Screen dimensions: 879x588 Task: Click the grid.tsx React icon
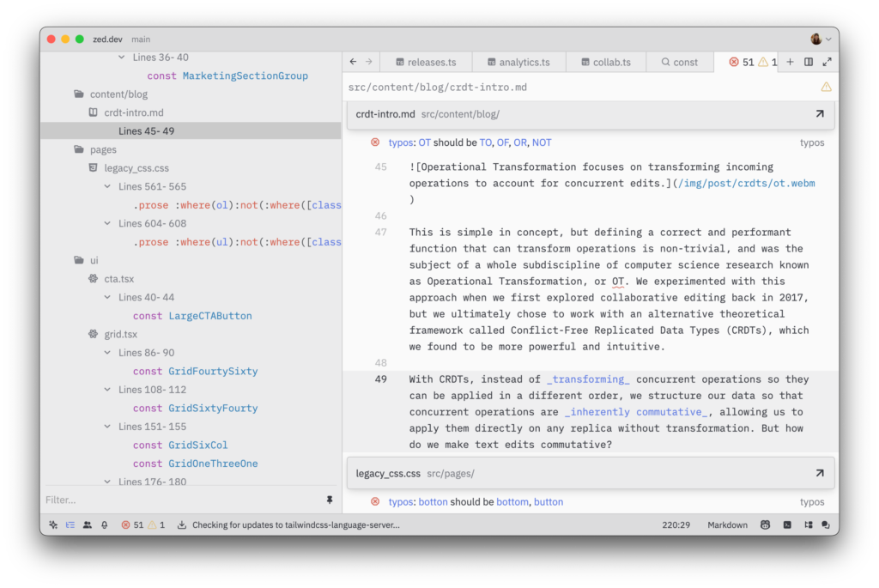[93, 334]
